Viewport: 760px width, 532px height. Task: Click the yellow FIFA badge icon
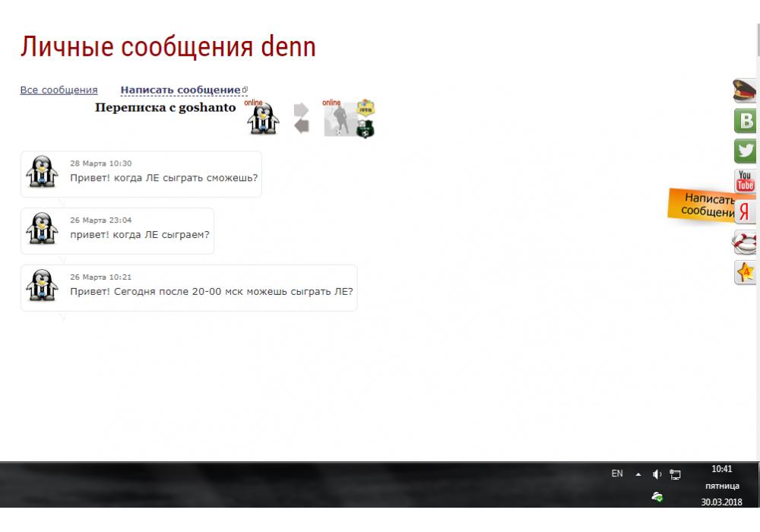pos(366,107)
